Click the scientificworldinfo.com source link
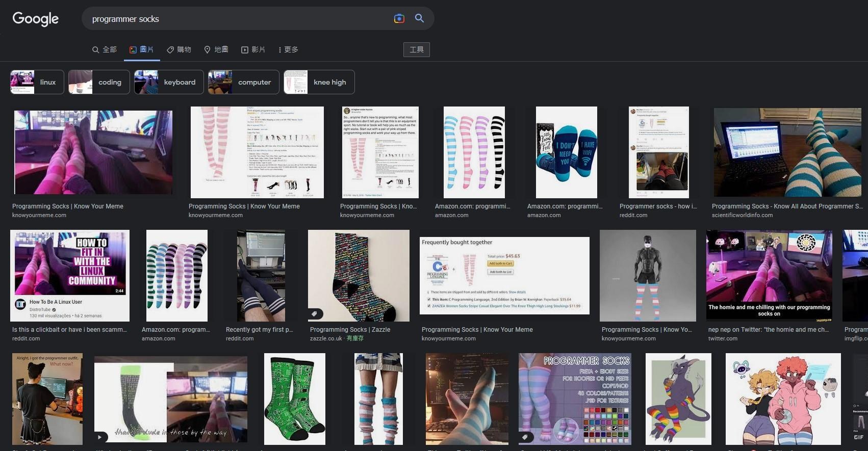This screenshot has height=451, width=868. [742, 215]
